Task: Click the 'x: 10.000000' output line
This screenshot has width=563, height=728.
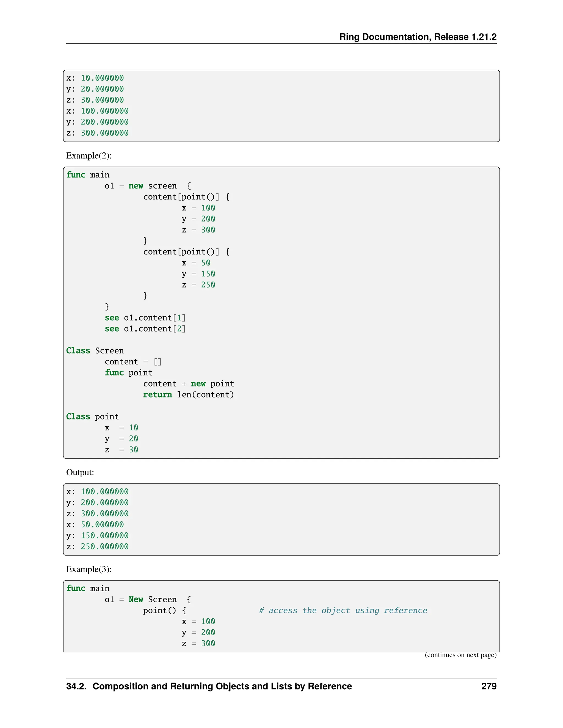Action: tap(95, 78)
